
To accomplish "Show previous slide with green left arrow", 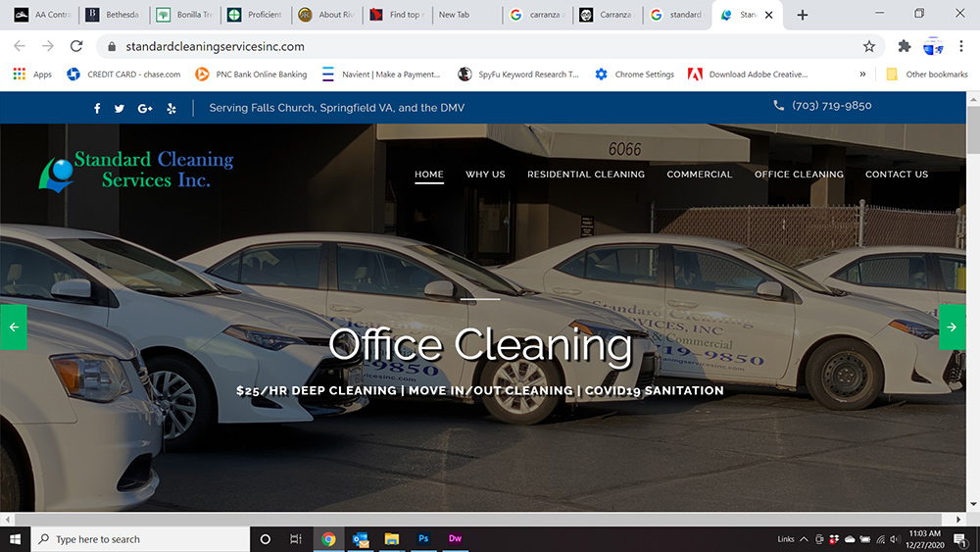I will [14, 326].
